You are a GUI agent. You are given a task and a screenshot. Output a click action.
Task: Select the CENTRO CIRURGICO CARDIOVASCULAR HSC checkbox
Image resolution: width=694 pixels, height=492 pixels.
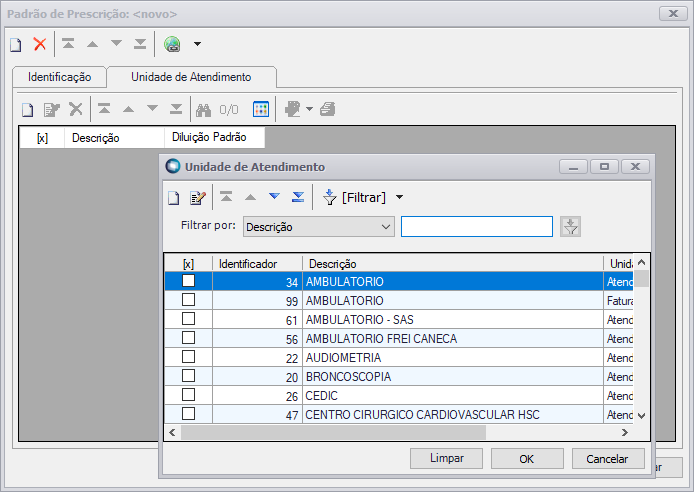pyautogui.click(x=189, y=414)
